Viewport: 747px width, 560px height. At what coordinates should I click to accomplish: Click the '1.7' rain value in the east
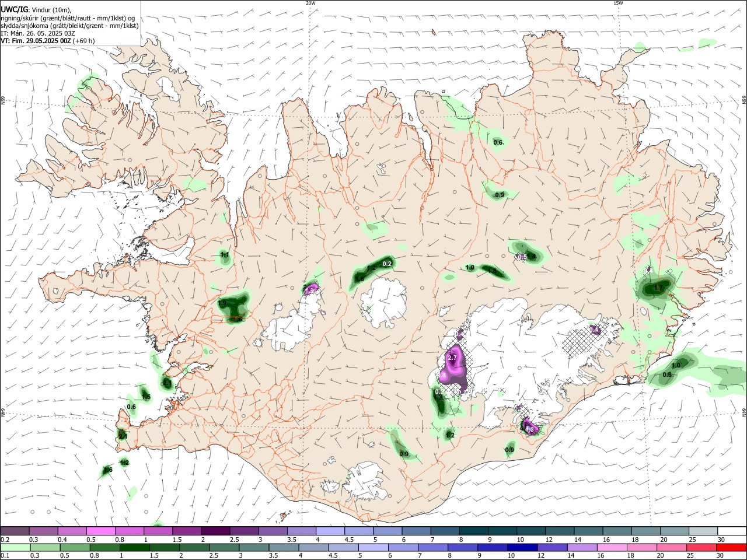(659, 288)
